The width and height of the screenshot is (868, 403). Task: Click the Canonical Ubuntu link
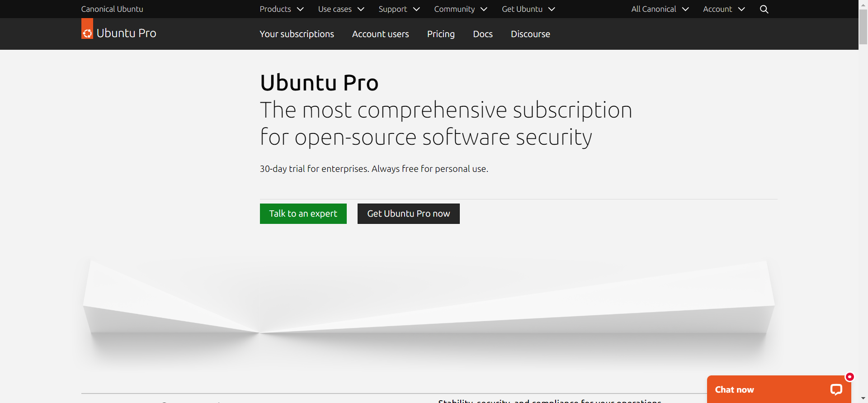(112, 9)
